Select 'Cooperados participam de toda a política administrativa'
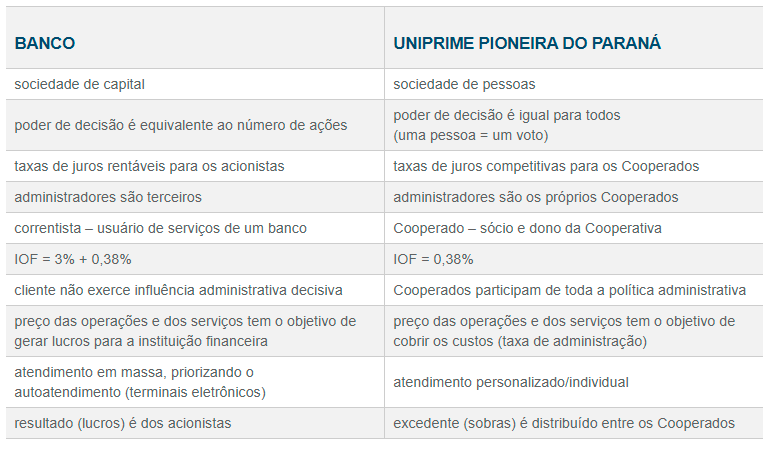The width and height of the screenshot is (770, 449). [x=570, y=290]
